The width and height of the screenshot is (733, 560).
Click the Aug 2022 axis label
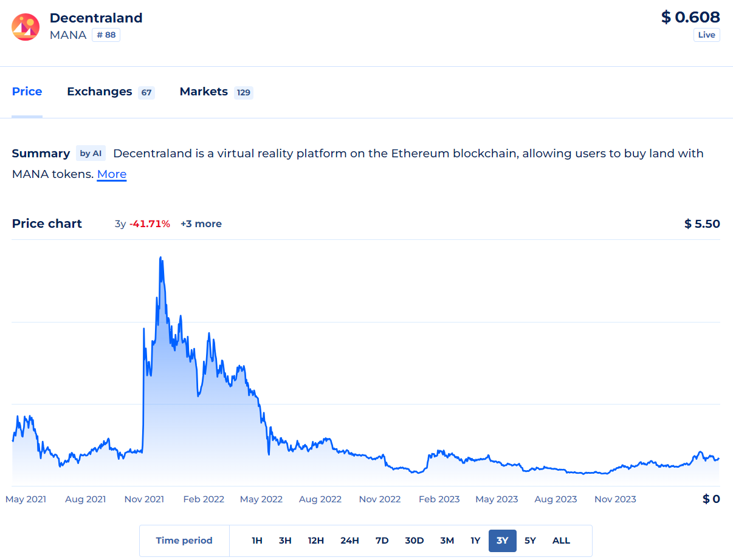(x=320, y=499)
